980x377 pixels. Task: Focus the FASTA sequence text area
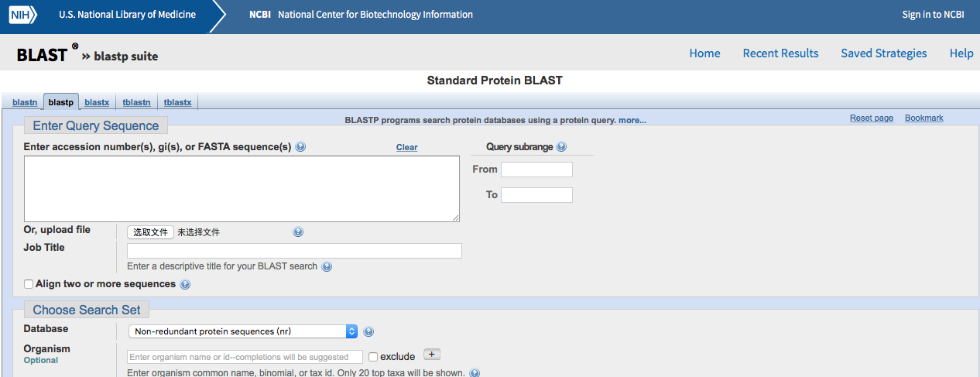[x=242, y=189]
